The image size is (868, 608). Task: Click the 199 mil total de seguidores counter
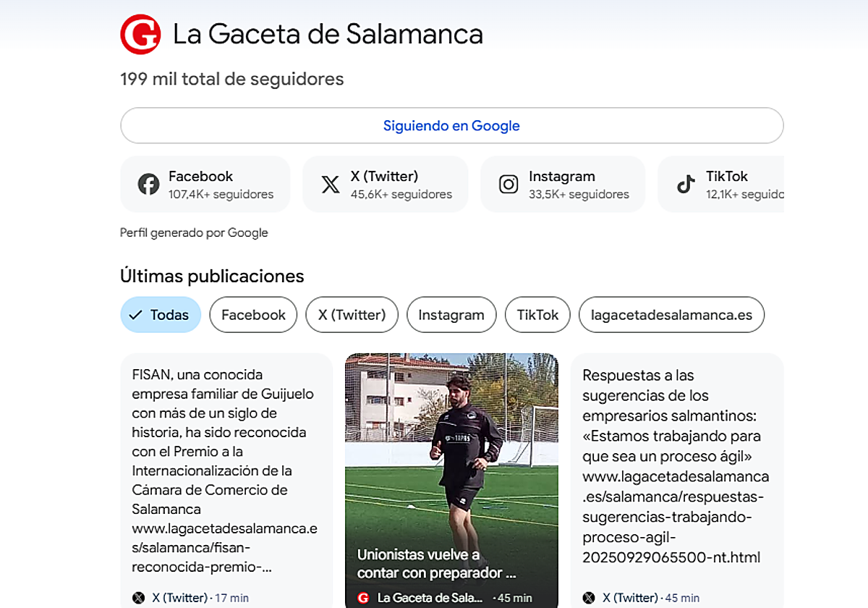tap(231, 79)
